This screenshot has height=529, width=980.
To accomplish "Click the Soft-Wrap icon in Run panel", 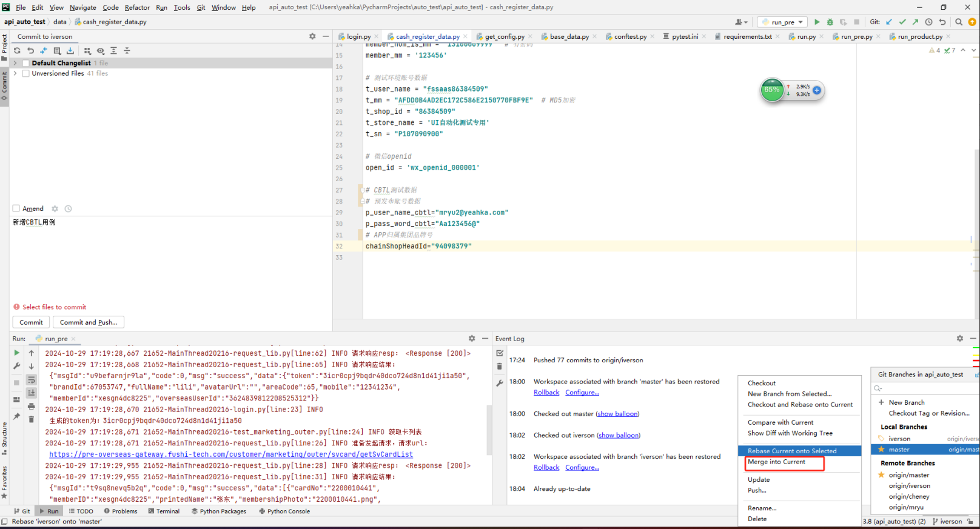I will (32, 380).
